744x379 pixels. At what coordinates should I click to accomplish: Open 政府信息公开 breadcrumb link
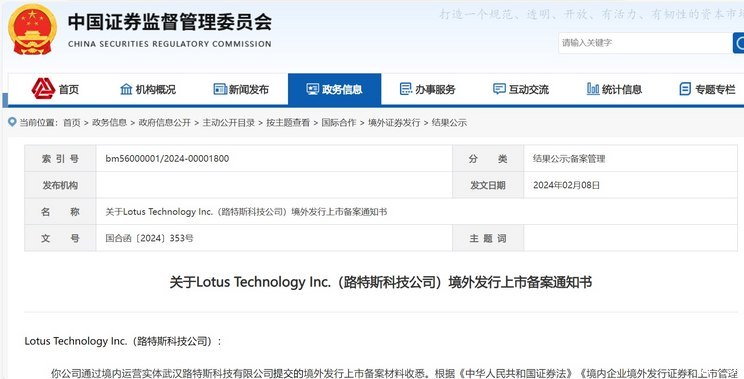pos(164,123)
